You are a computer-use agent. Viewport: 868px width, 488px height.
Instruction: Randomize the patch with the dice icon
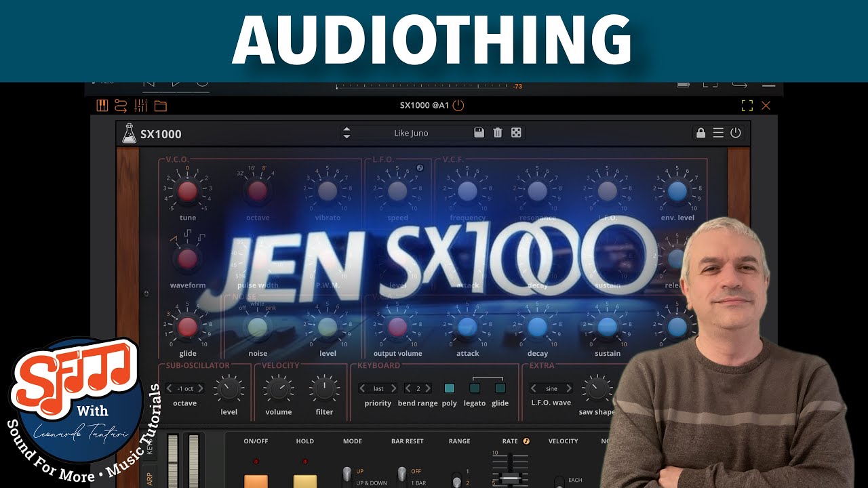[516, 133]
